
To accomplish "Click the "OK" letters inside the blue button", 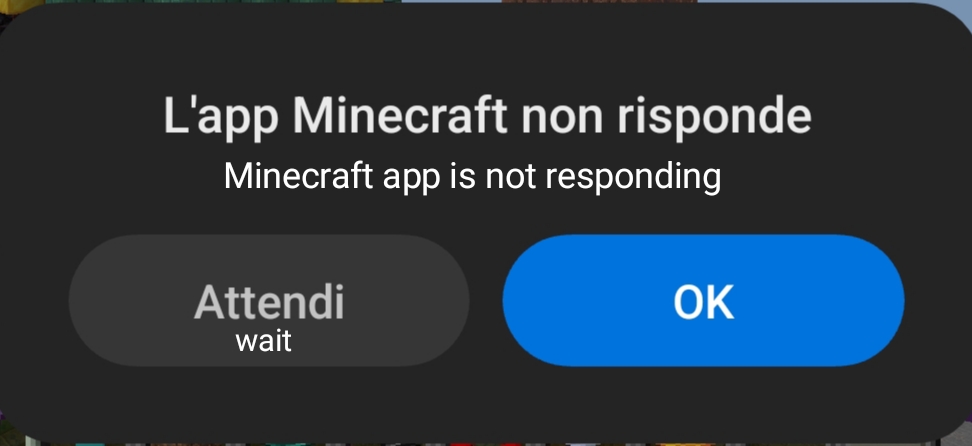I will [x=704, y=302].
